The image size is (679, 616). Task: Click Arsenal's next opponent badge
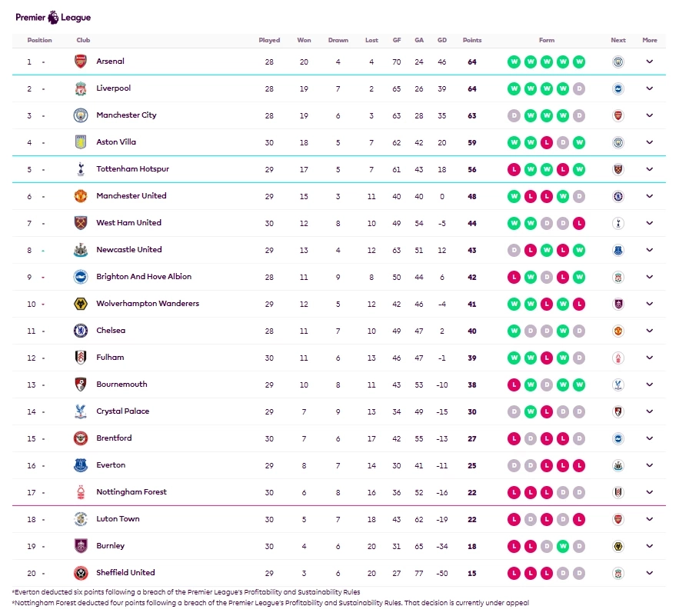(617, 62)
